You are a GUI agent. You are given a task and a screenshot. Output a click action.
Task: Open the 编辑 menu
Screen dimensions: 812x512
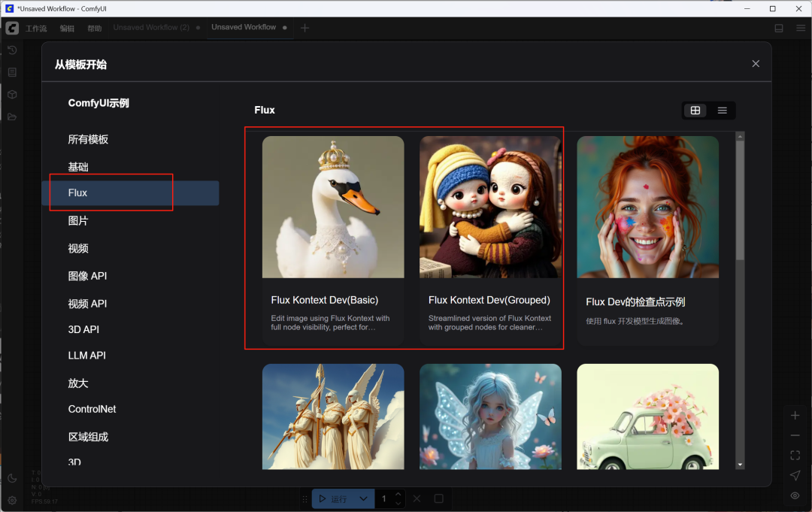[x=68, y=29]
